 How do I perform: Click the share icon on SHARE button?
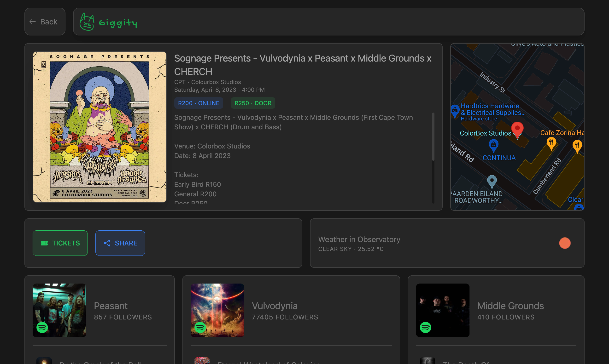click(x=107, y=243)
